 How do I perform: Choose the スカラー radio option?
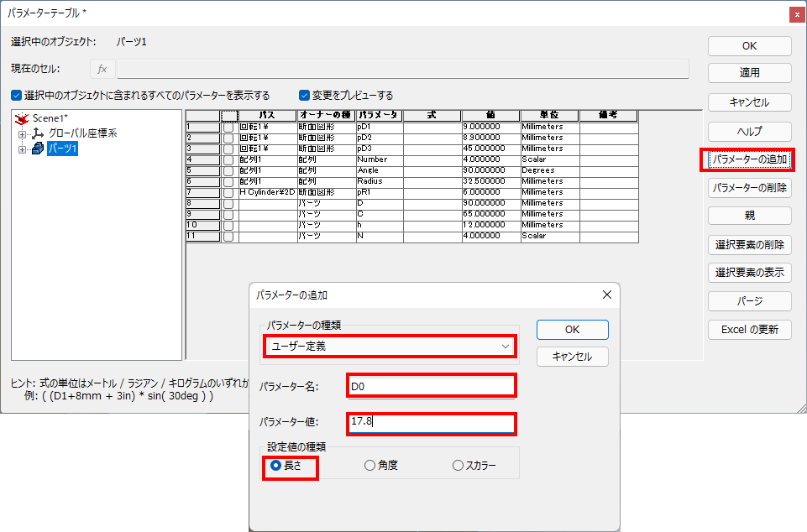coord(458,466)
